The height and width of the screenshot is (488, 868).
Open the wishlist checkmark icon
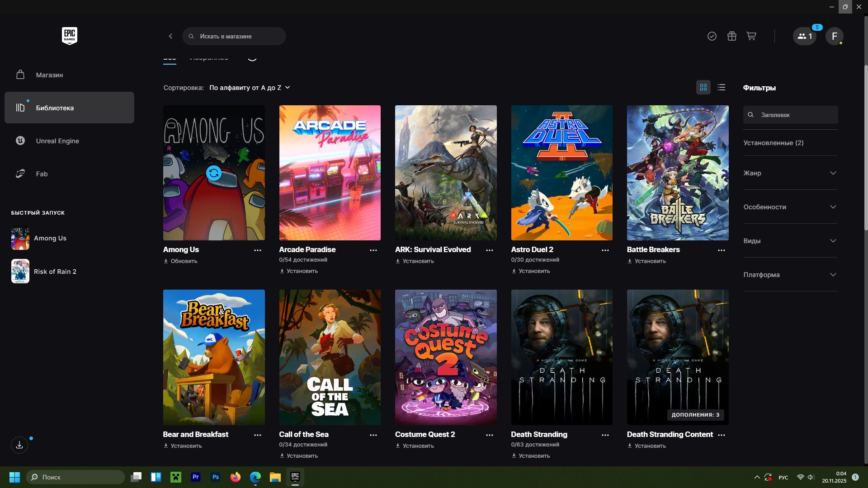(712, 36)
